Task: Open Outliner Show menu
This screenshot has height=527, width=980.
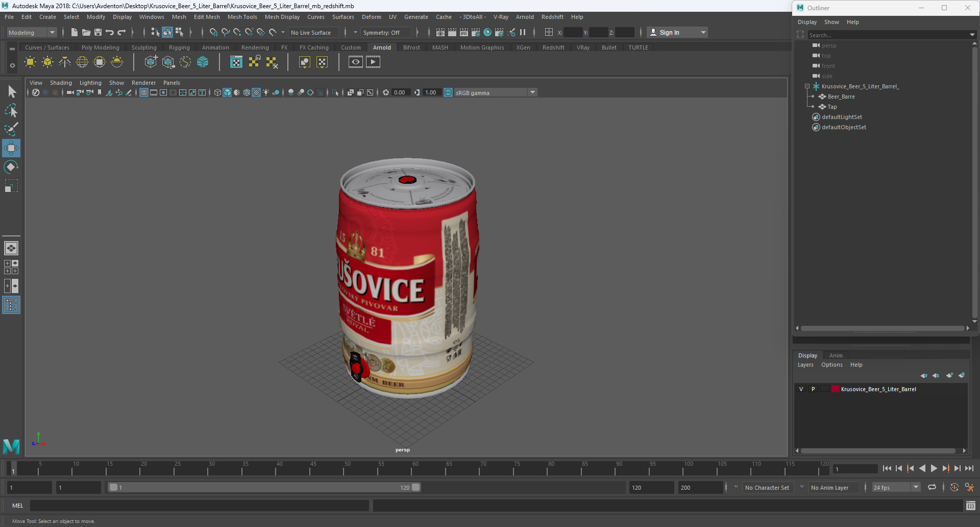Action: pos(831,22)
